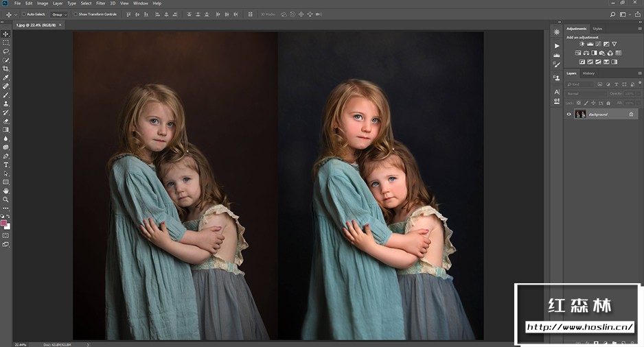Toggle lock transparent pixels
644x347 pixels.
point(578,103)
